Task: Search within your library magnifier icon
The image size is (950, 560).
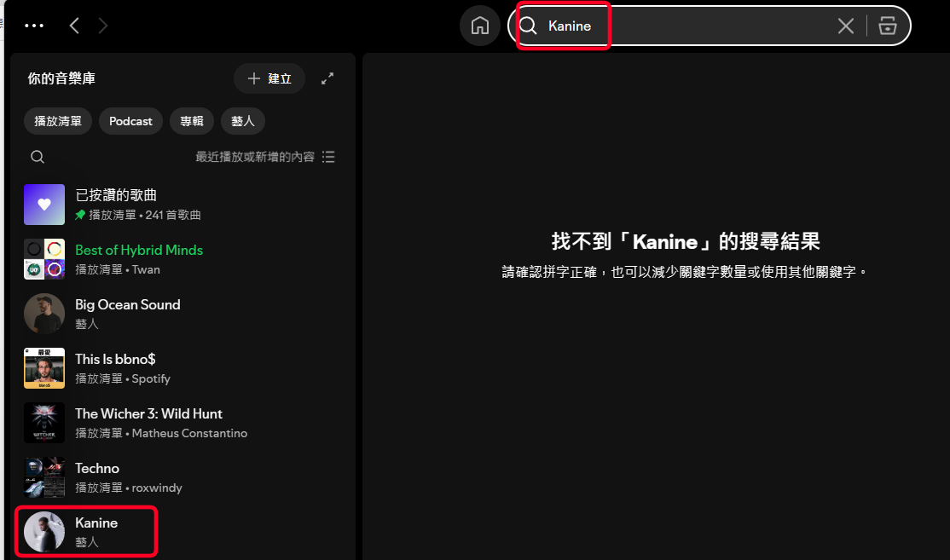Action: (38, 157)
